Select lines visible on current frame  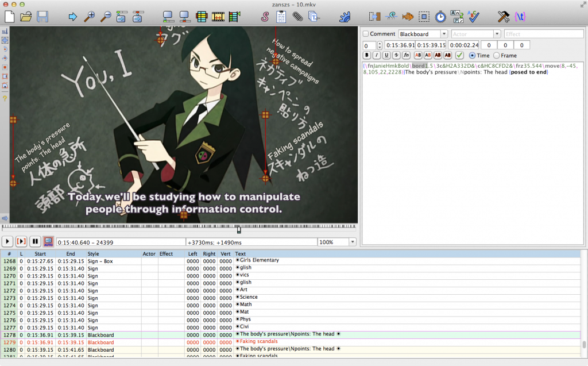pyautogui.click(x=202, y=17)
